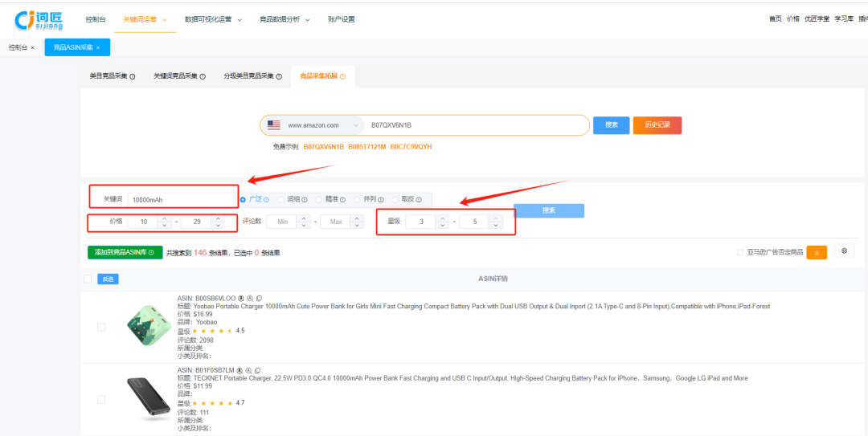The height and width of the screenshot is (436, 868).
Task: Click copy icon next to ASIN B00SB6VLOO
Action: [x=259, y=298]
